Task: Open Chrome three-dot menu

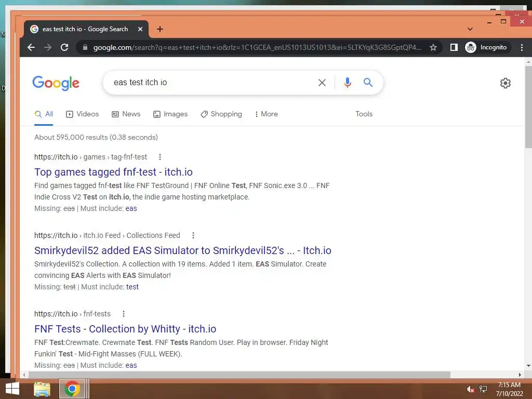Action: [x=522, y=47]
